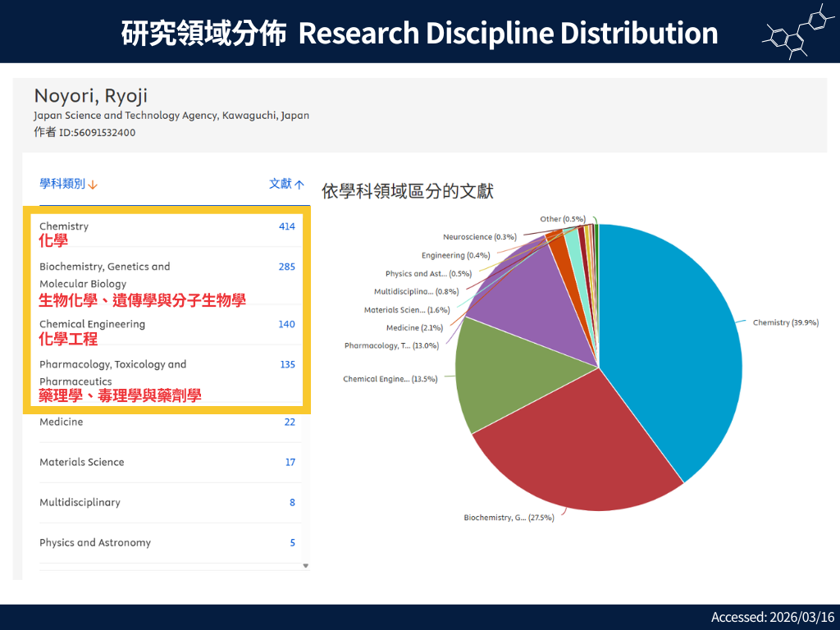Screen dimensions: 840x630
Task: Select Chemical Engineering count 140
Action: click(286, 324)
